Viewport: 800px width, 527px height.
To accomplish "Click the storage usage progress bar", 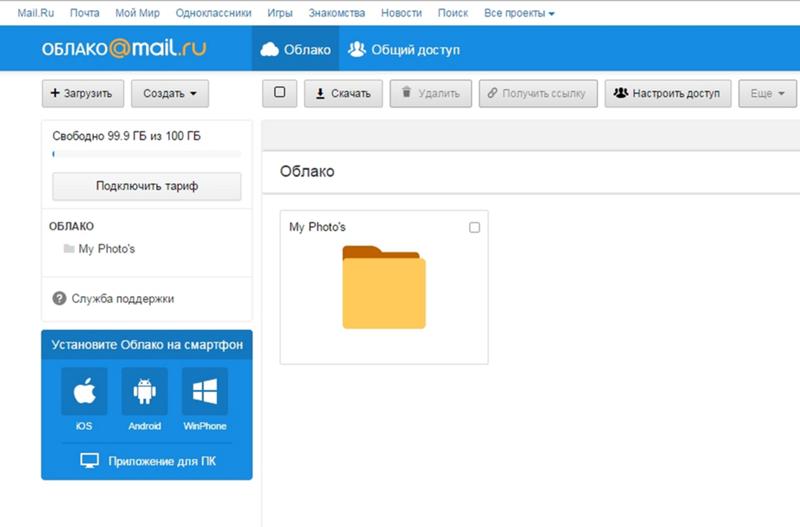I will pos(146,154).
